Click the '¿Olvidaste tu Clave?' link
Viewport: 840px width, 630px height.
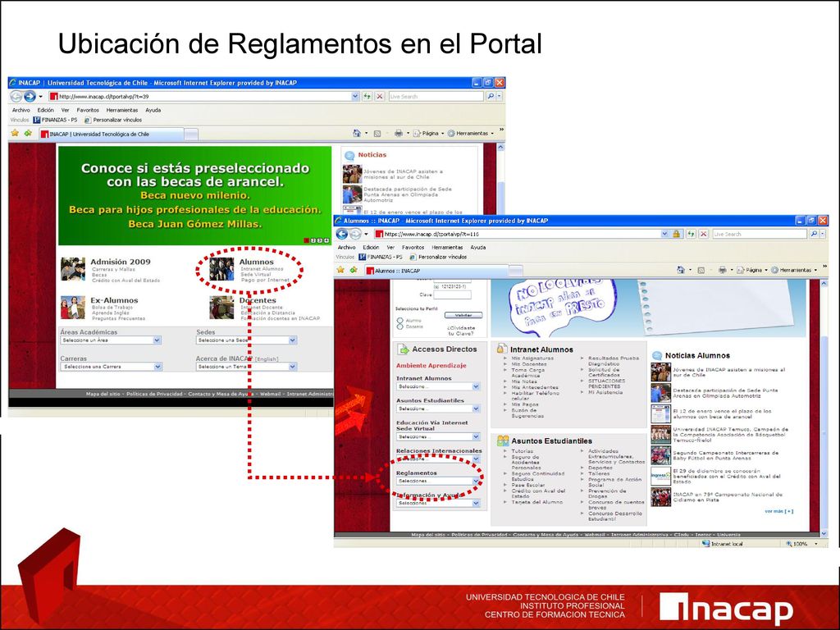click(461, 331)
